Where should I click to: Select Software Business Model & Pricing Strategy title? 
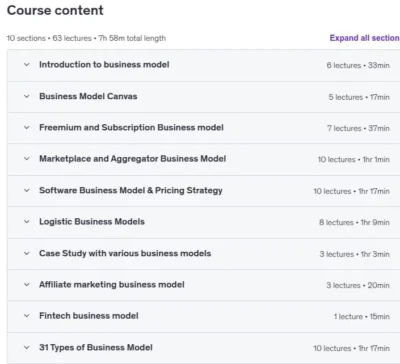click(x=131, y=190)
